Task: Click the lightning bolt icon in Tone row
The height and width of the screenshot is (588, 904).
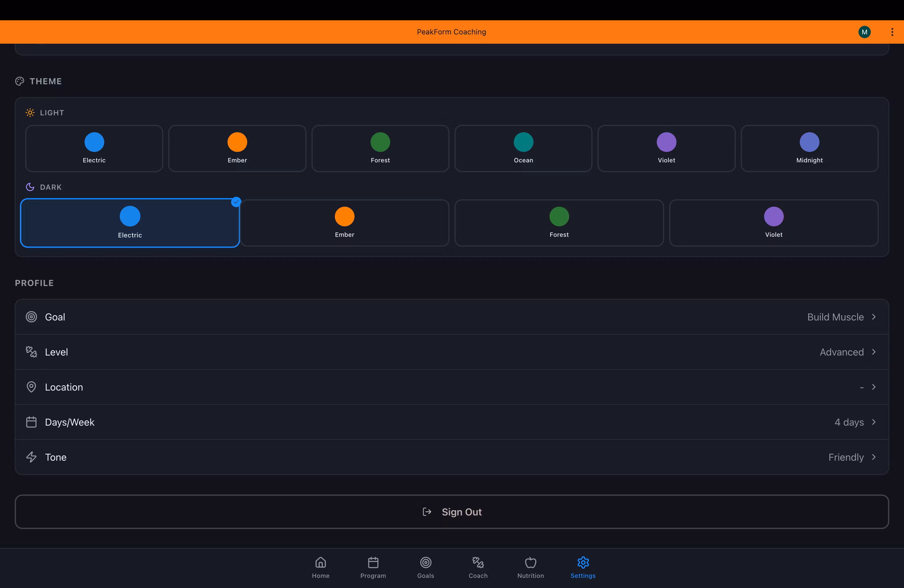Action: click(31, 457)
